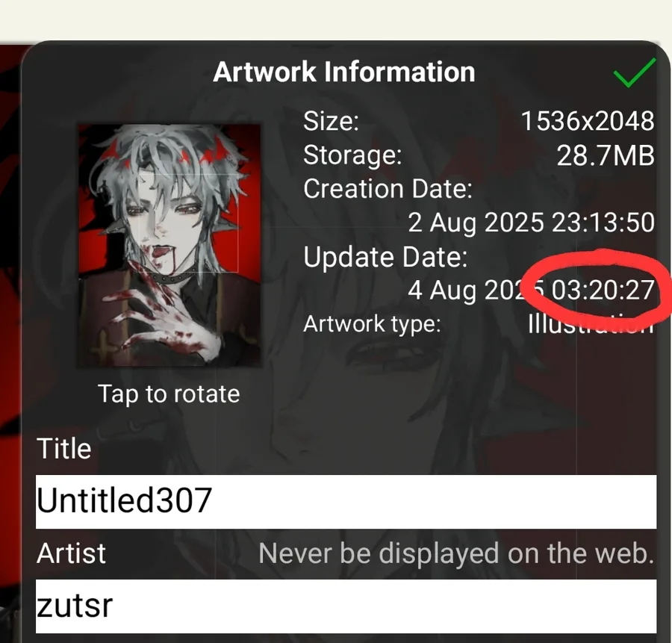This screenshot has height=643, width=672.
Task: Edit the Untitled307 title field
Action: pyautogui.click(x=346, y=501)
